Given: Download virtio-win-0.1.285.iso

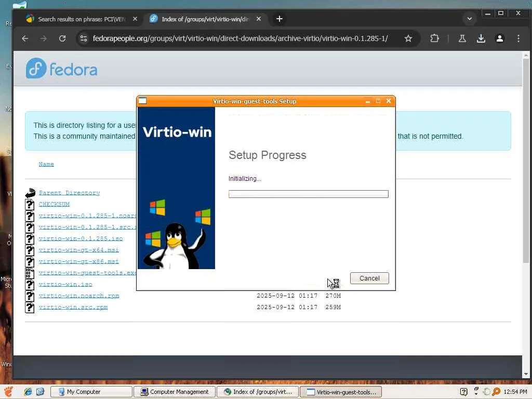Looking at the screenshot, I should point(81,238).
